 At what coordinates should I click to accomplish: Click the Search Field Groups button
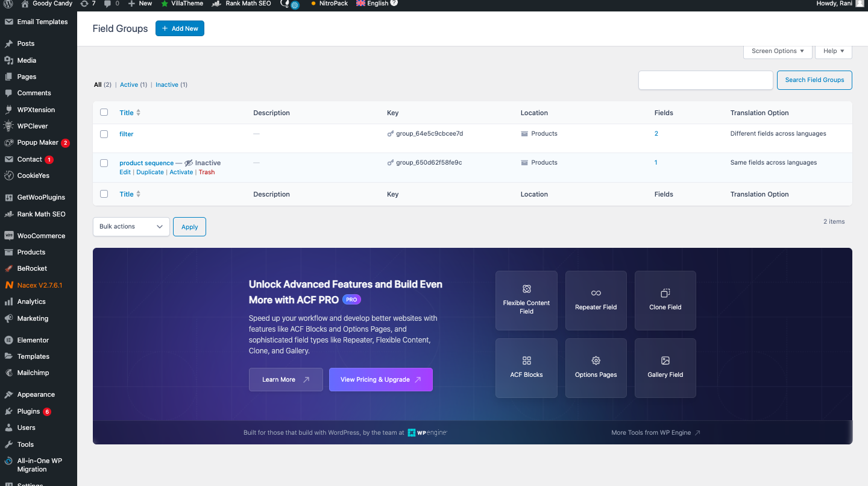(x=814, y=80)
